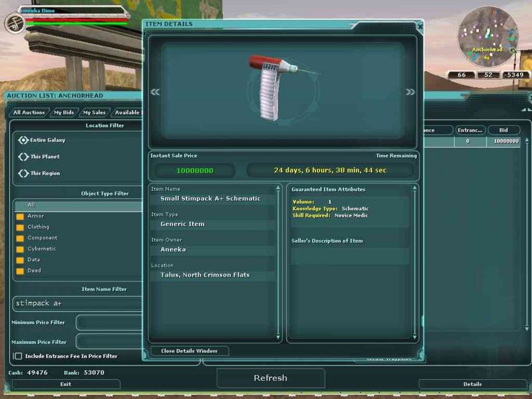
Task: Select This Planet location filter
Action: coord(23,157)
